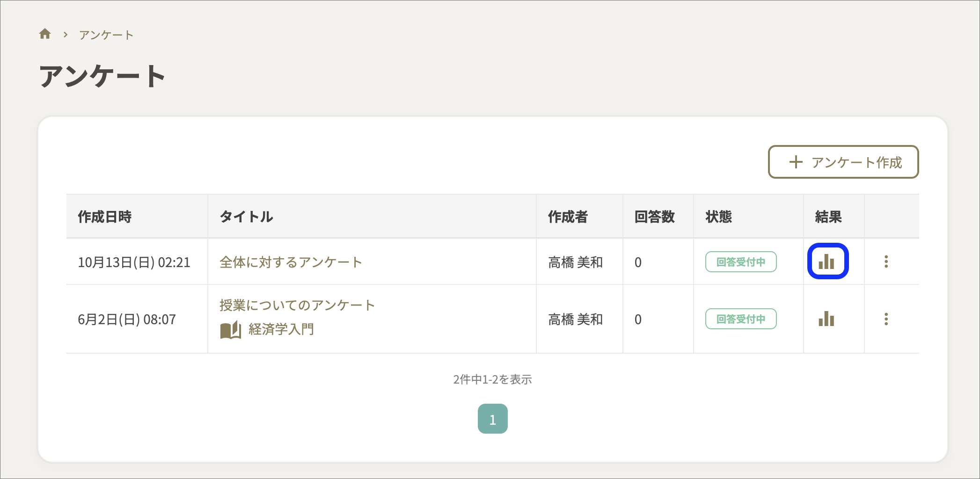
Task: Sort by the 作成日時 column header
Action: coord(104,216)
